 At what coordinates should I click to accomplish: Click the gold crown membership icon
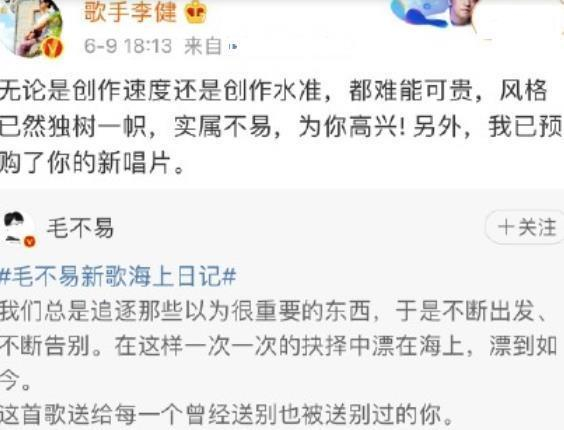click(195, 12)
